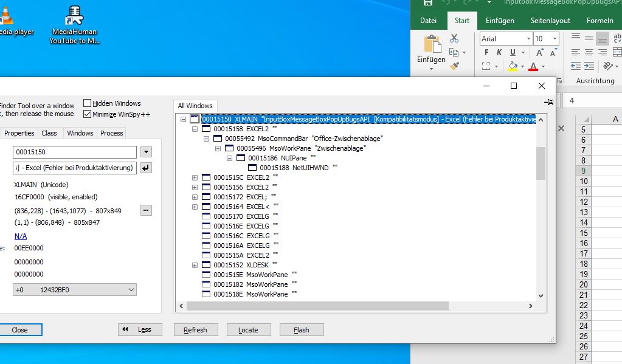Collapse the 00055496 MsoWorkPane node
Screen dimensions: 622x364
(x=218, y=148)
